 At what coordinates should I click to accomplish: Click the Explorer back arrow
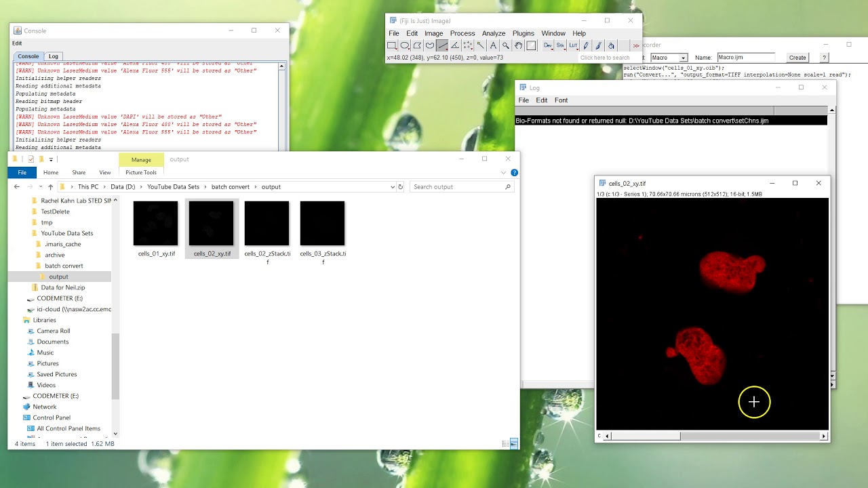click(x=17, y=186)
